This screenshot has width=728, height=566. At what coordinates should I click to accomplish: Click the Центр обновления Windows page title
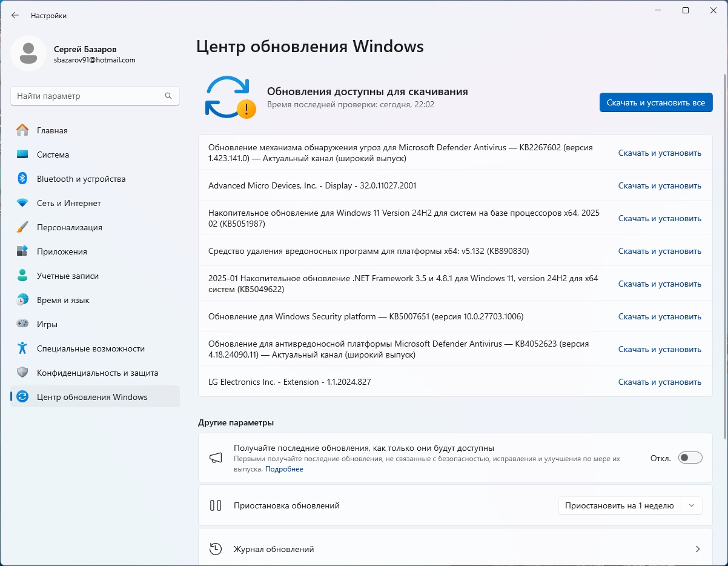(310, 47)
